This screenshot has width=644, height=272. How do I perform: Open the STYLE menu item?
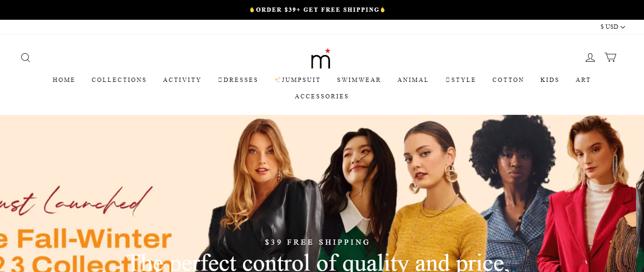[x=461, y=80]
